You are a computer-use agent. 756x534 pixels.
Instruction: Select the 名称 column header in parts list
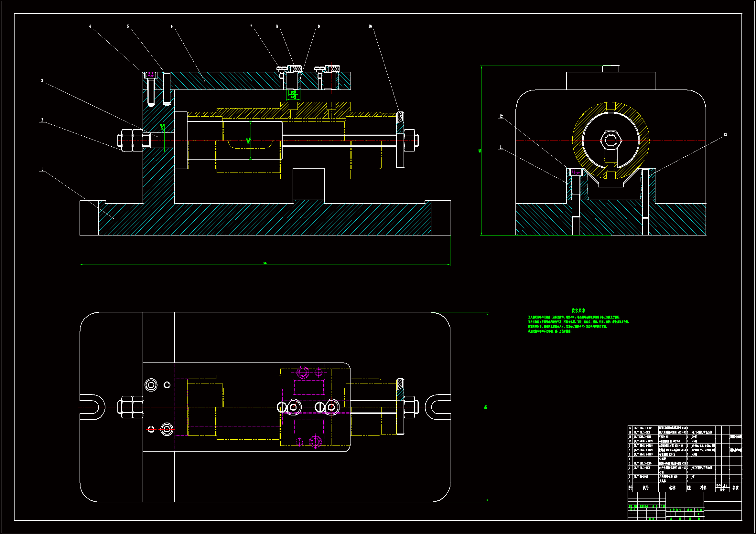[672, 488]
